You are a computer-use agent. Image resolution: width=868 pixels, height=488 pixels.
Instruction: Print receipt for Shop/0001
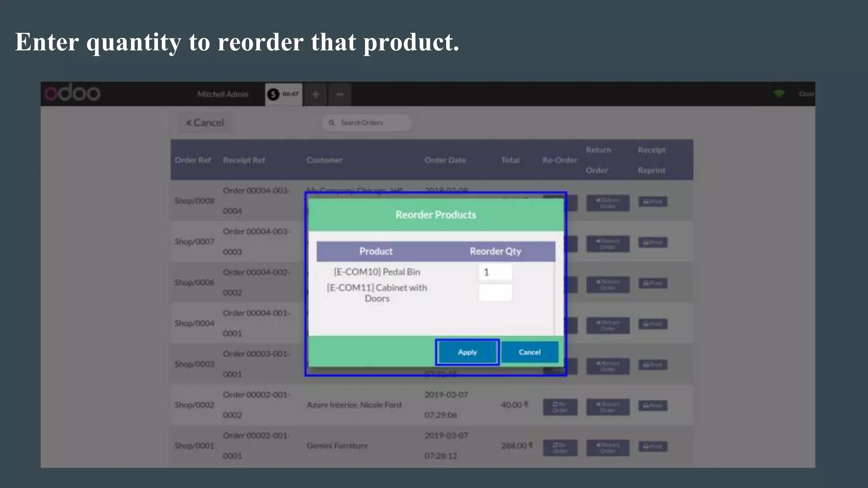coord(653,446)
